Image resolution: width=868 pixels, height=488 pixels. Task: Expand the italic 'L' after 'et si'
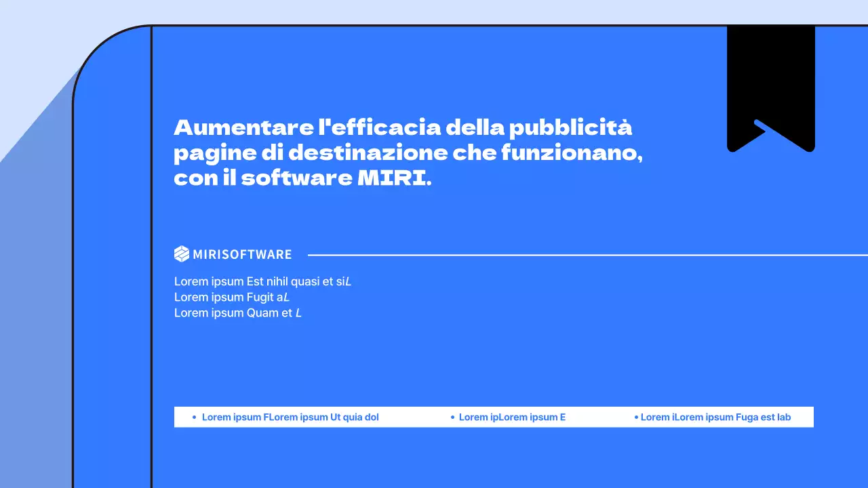(348, 281)
